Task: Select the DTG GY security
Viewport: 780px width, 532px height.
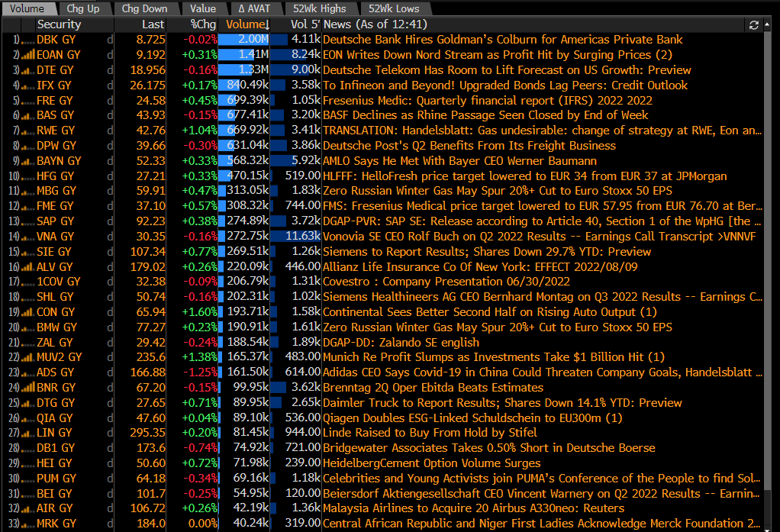Action: [x=55, y=402]
